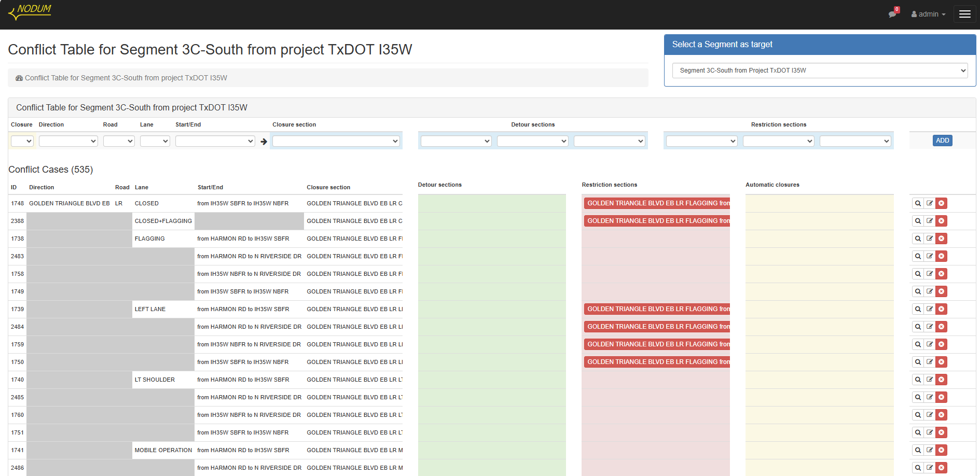Edit conflict case 1739

pyautogui.click(x=930, y=309)
